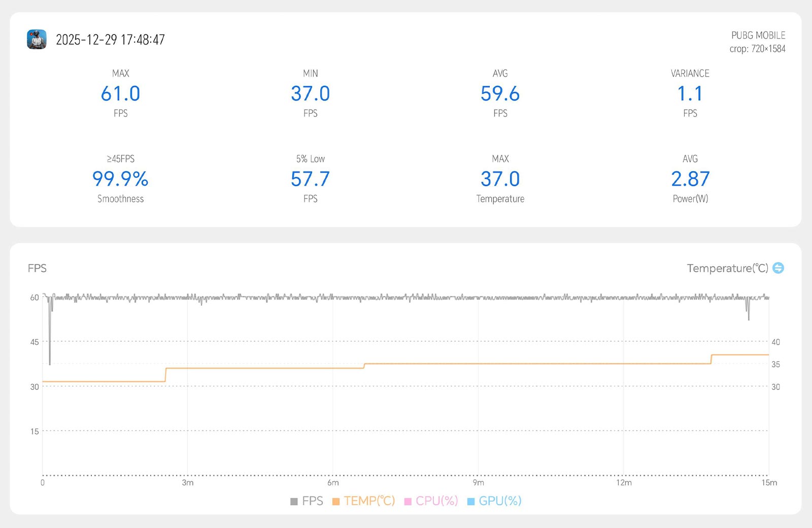Click the blue GPU legend square
This screenshot has height=528, width=812.
pyautogui.click(x=471, y=502)
